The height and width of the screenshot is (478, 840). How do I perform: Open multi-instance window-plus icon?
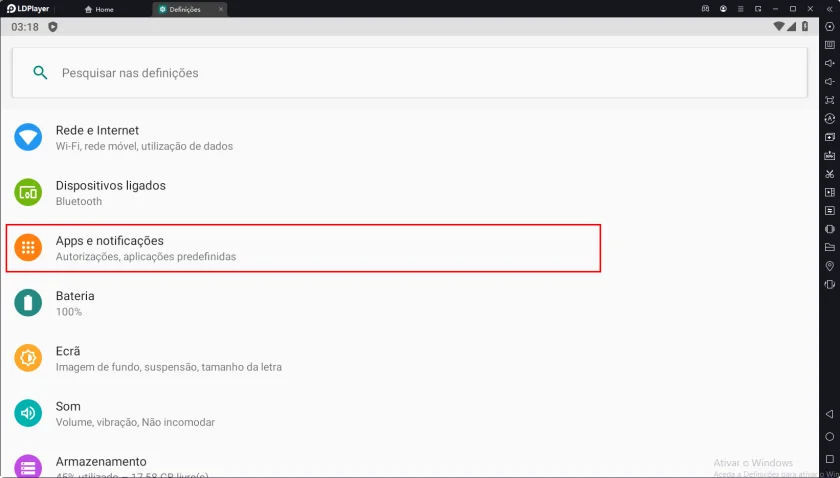(x=830, y=137)
